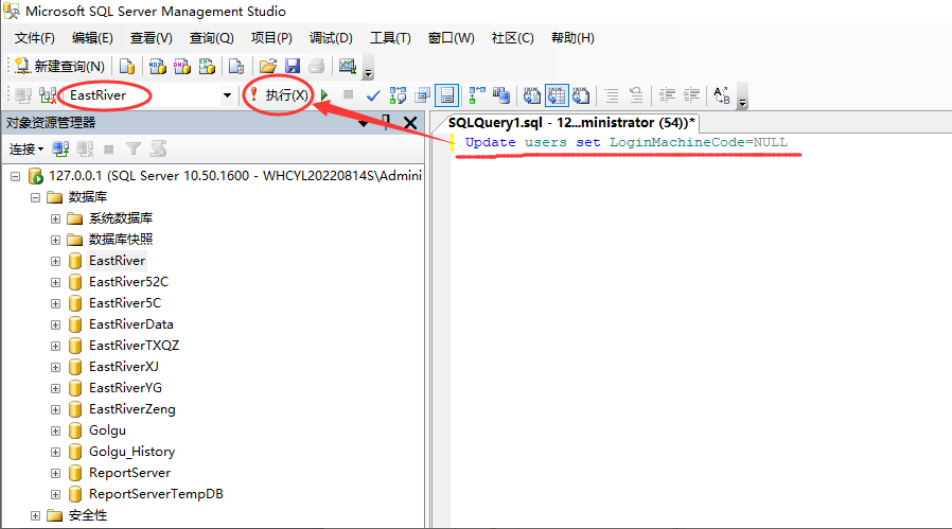Image resolution: width=952 pixels, height=529 pixels.
Task: Click Object Explorer filter funnel icon
Action: pos(134,149)
